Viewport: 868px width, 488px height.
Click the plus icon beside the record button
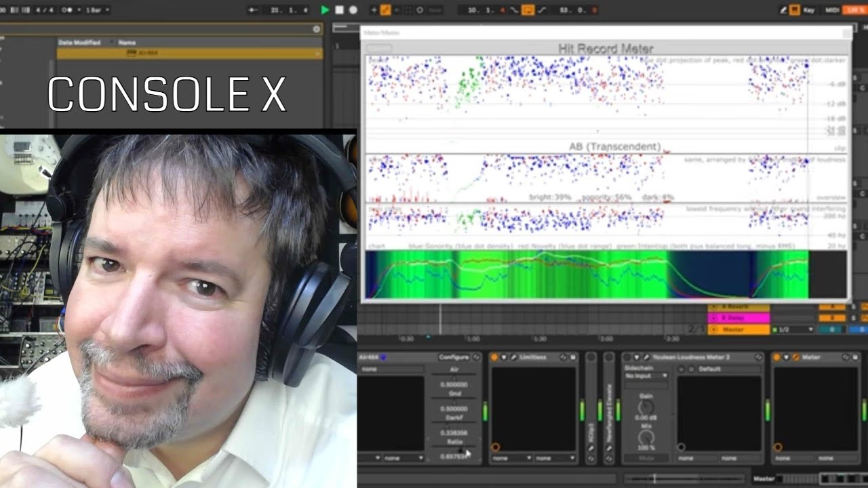click(x=373, y=10)
